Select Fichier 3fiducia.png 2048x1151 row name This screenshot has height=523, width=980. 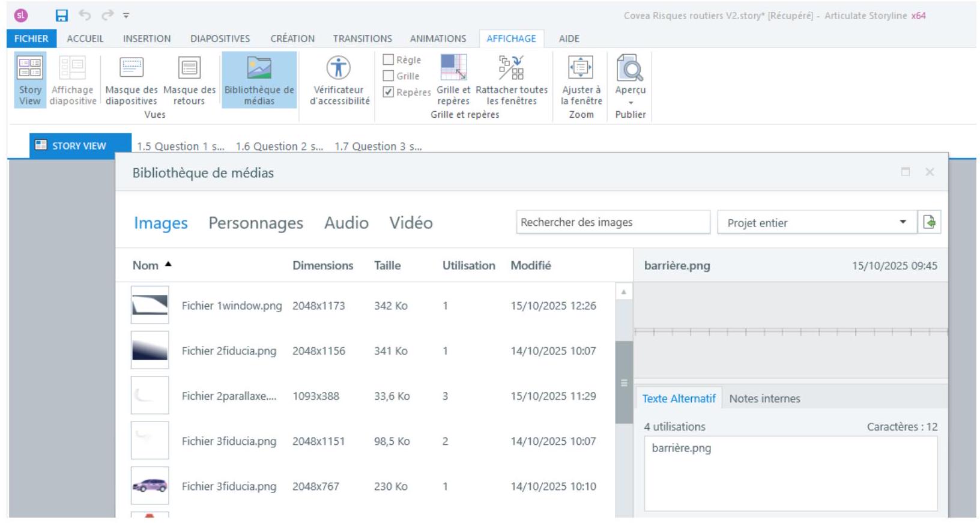tap(229, 441)
